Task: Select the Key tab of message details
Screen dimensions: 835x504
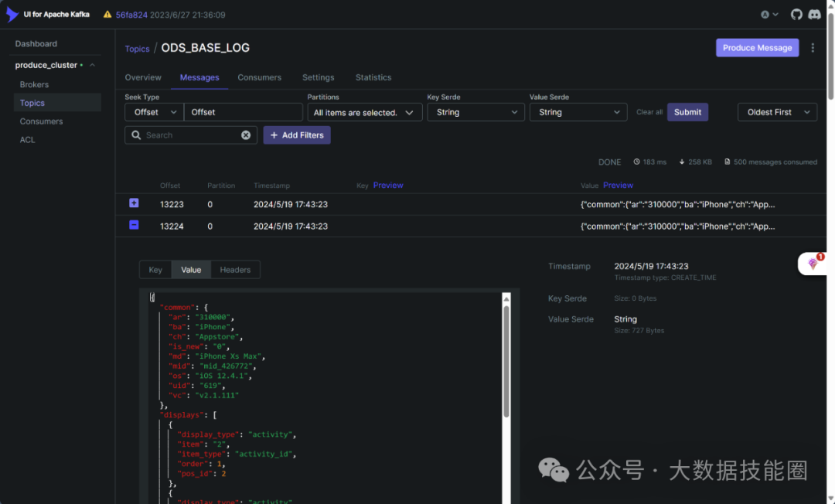Action: [x=155, y=270]
